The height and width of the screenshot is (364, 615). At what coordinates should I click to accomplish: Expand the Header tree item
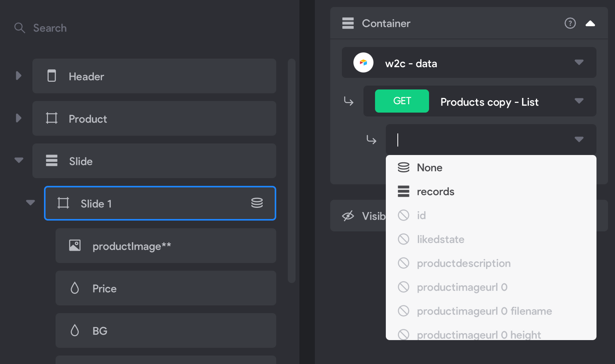click(19, 76)
